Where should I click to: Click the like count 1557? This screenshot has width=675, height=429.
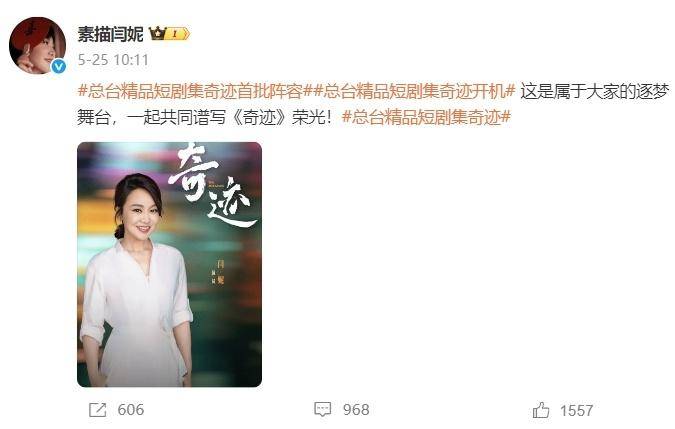[577, 410]
